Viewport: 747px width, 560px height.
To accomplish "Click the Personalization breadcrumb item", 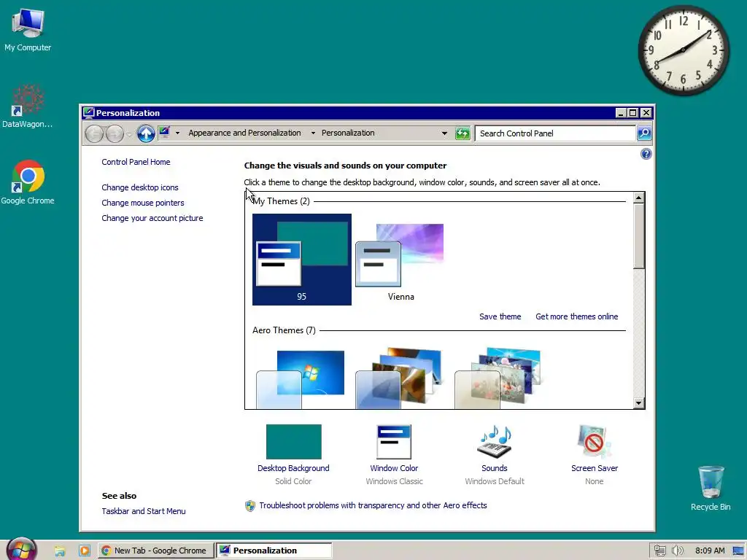I will coord(348,133).
